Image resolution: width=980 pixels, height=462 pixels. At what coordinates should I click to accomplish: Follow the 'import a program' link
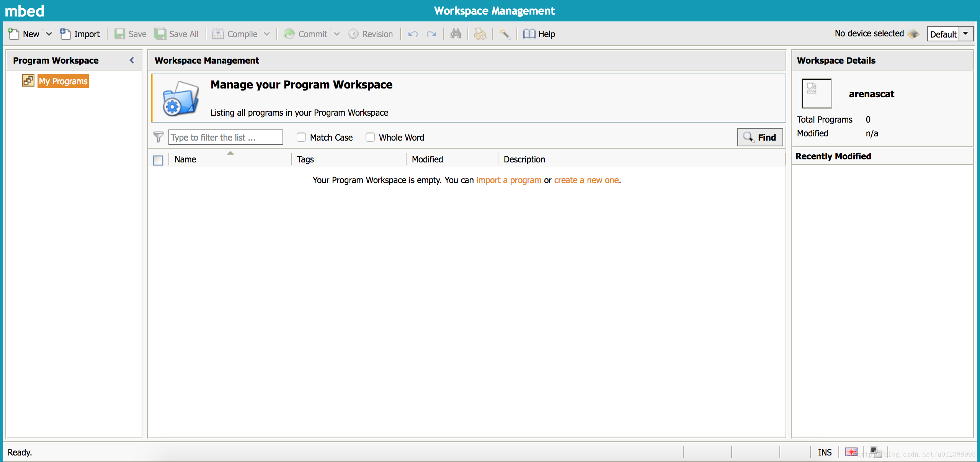point(508,180)
